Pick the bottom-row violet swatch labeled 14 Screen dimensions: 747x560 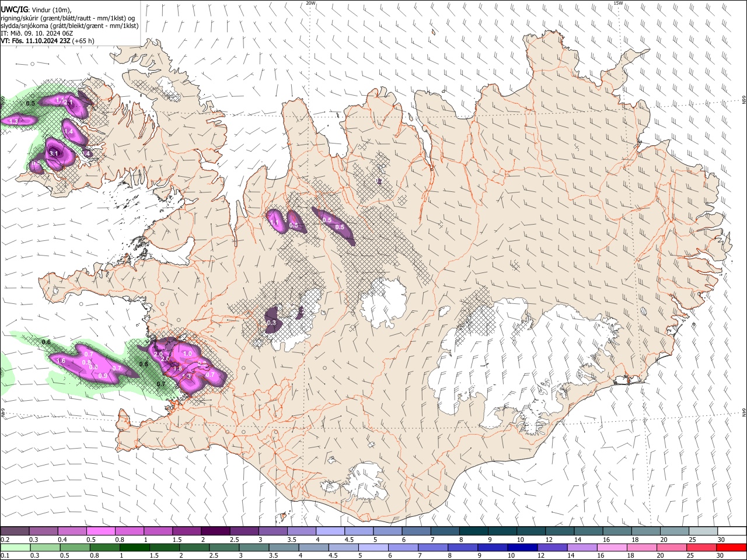582,547
